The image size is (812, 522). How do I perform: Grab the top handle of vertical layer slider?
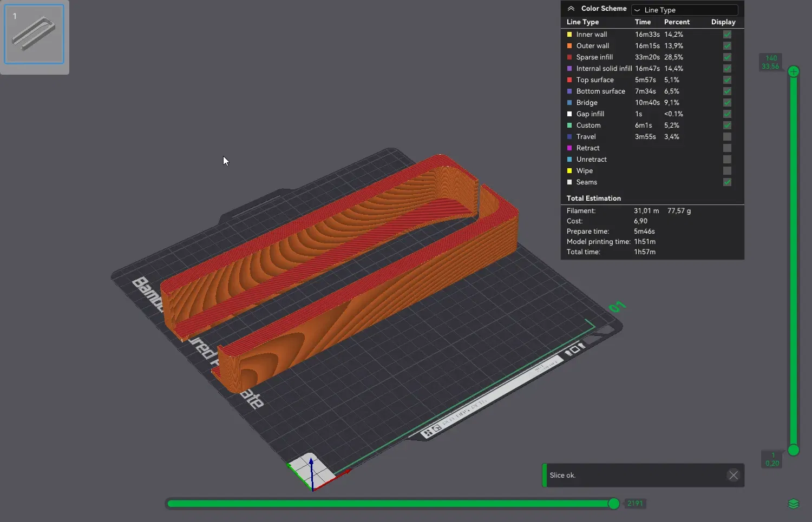pos(794,71)
